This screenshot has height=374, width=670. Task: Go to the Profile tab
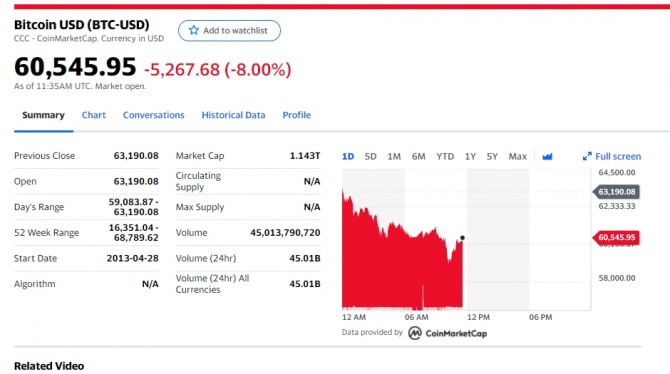click(297, 115)
